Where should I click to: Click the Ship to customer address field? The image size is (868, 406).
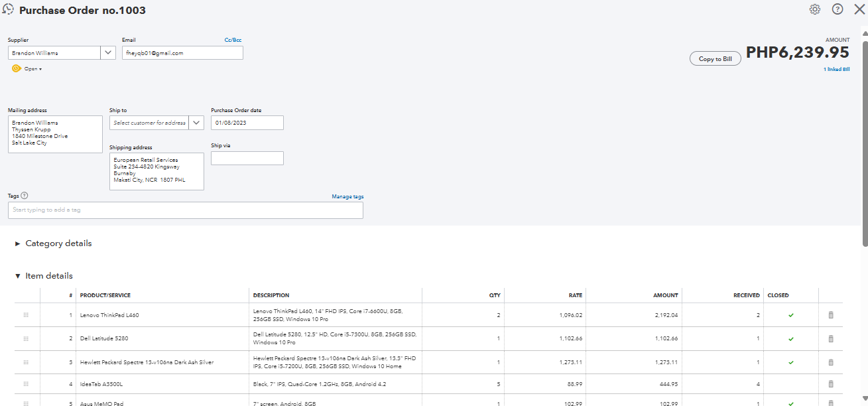(149, 123)
